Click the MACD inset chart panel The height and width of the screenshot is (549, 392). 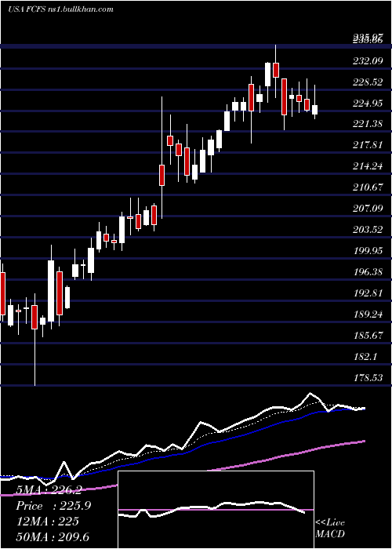(216, 510)
